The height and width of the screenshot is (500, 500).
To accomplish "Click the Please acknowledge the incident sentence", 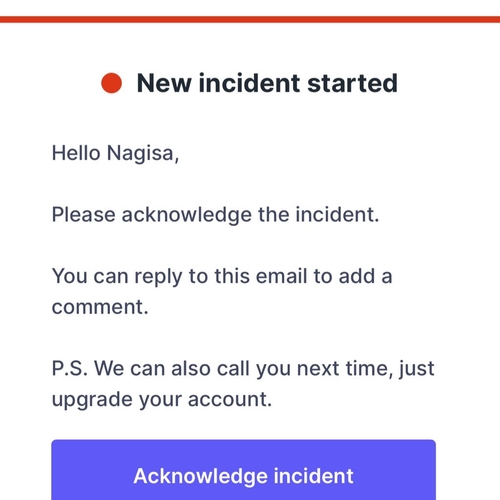I will click(215, 214).
